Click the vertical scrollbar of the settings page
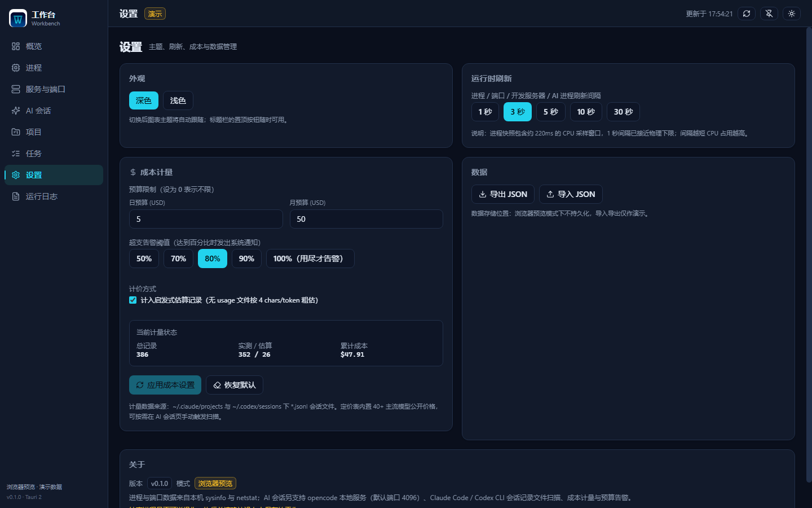 pos(809,254)
